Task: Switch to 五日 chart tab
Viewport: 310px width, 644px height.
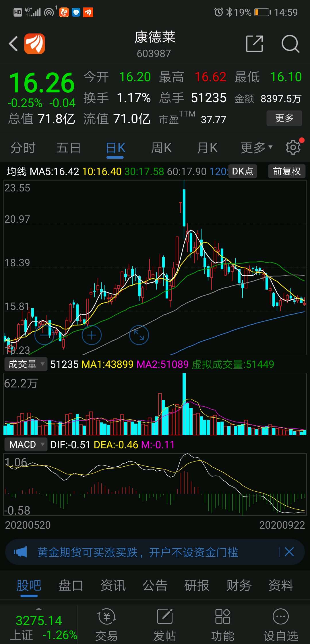Action: coord(69,148)
